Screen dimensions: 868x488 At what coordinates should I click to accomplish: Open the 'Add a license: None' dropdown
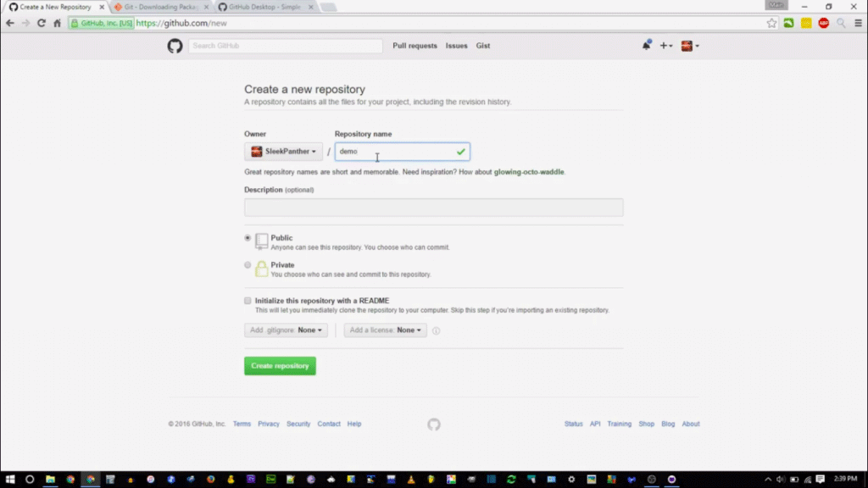pyautogui.click(x=385, y=330)
